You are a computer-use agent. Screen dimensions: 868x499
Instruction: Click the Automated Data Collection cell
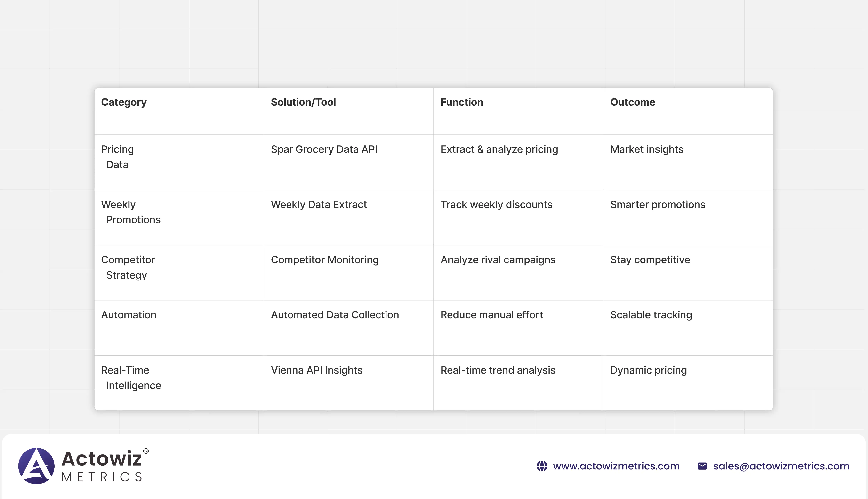(x=335, y=315)
